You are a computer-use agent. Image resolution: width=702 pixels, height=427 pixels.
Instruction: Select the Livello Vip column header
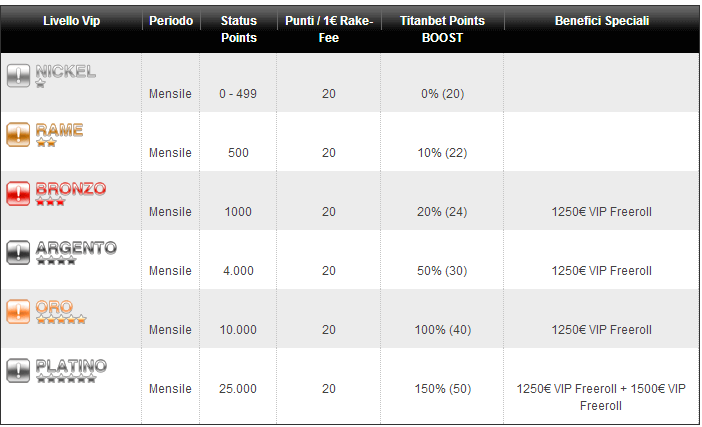pos(72,21)
